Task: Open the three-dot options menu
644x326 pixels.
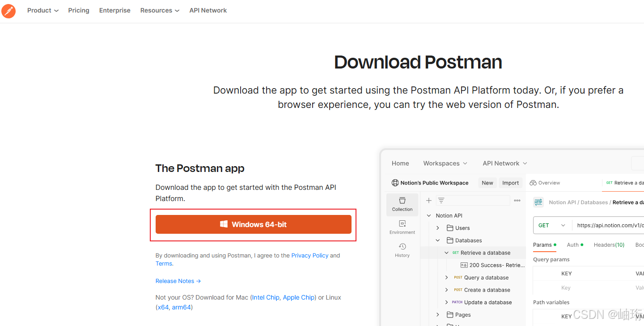Action: [517, 201]
